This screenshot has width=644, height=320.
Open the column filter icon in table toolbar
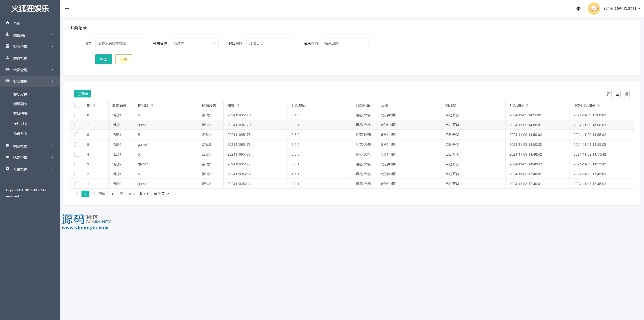point(608,94)
